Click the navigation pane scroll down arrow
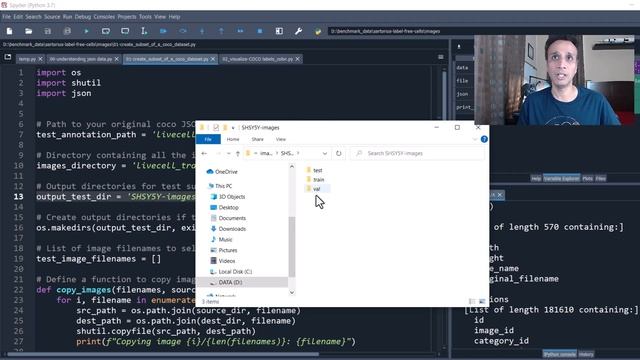 pyautogui.click(x=291, y=292)
